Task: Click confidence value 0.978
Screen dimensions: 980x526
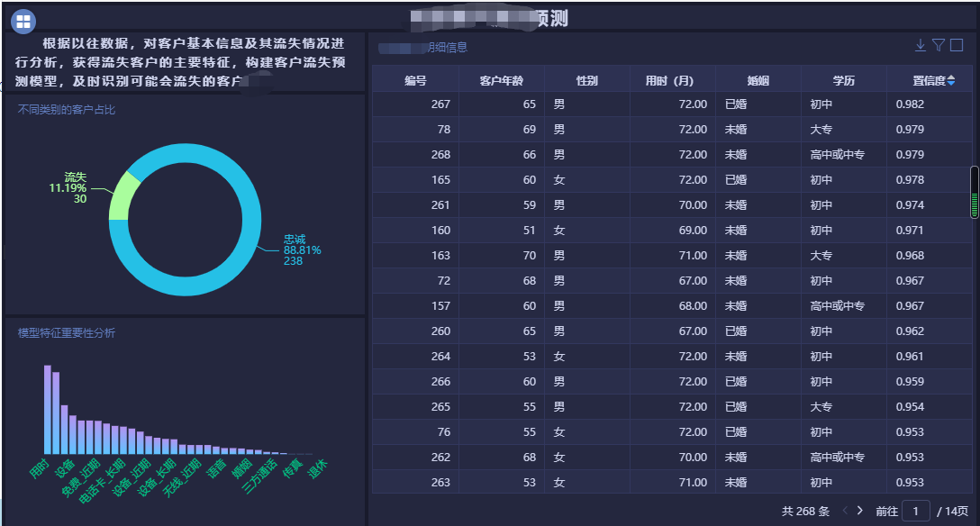Action: click(910, 180)
